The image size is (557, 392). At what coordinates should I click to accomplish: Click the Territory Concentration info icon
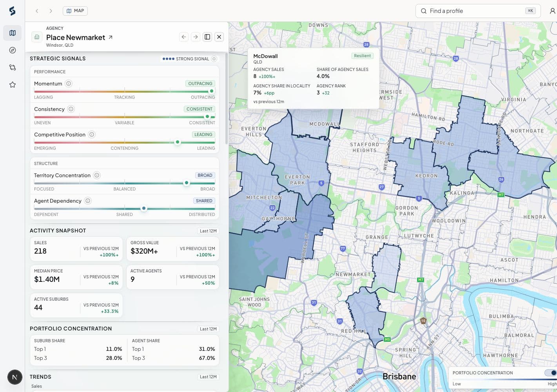point(97,175)
